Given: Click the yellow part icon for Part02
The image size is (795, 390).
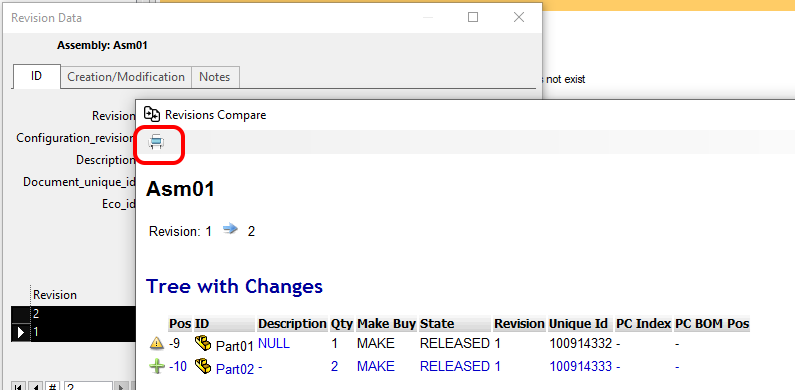Looking at the screenshot, I should [203, 367].
